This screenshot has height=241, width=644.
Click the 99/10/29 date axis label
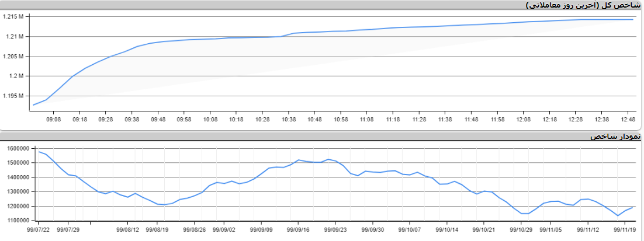click(x=521, y=230)
